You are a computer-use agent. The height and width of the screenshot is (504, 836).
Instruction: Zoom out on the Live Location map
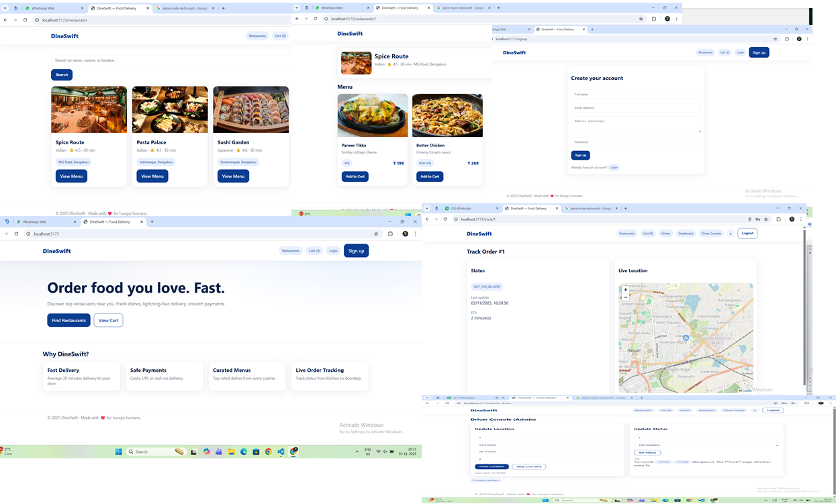click(x=625, y=297)
